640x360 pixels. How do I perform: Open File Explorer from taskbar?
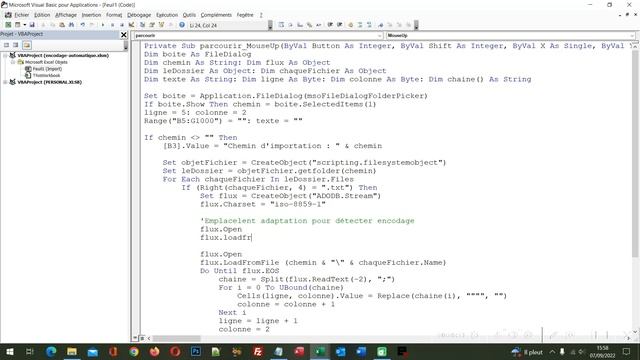(x=72, y=351)
